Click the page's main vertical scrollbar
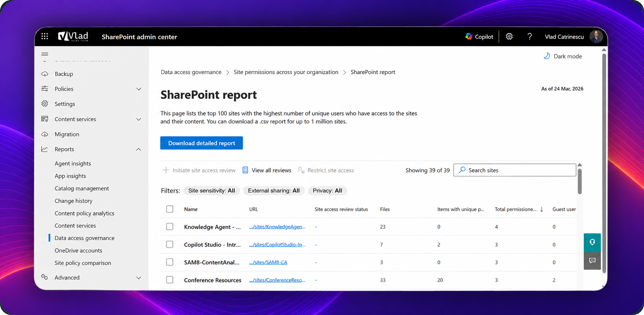The height and width of the screenshot is (315, 644). (x=604, y=163)
